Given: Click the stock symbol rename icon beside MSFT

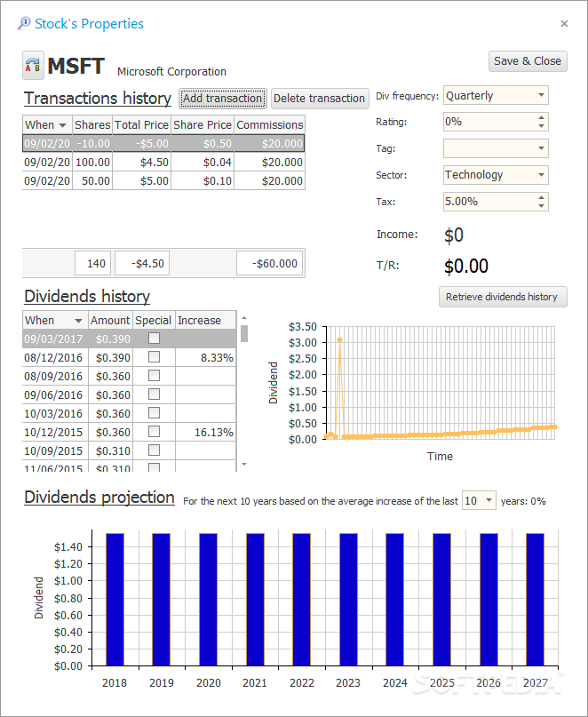Looking at the screenshot, I should click(x=33, y=66).
